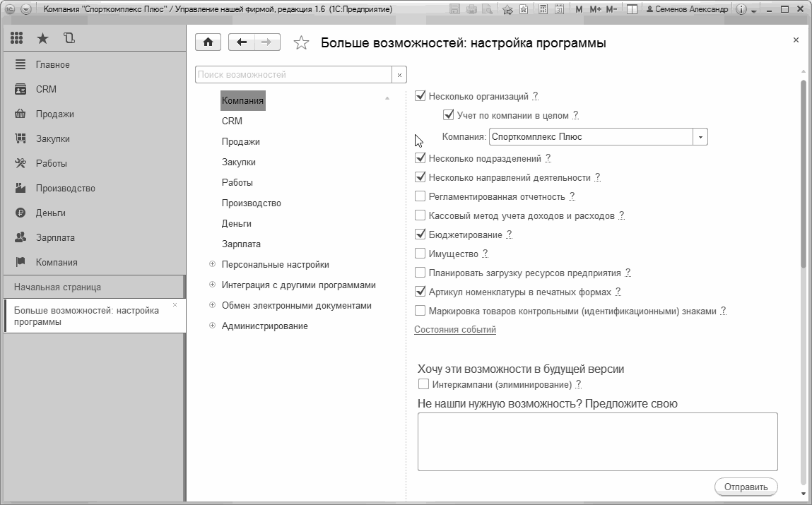Image resolution: width=812 pixels, height=505 pixels.
Task: Toggle Учет по компании в целом
Action: point(449,115)
